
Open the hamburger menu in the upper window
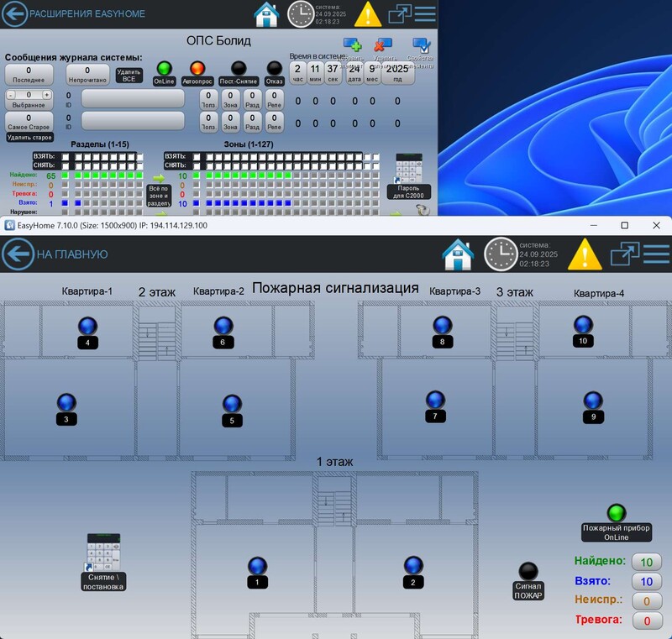pyautogui.click(x=425, y=14)
